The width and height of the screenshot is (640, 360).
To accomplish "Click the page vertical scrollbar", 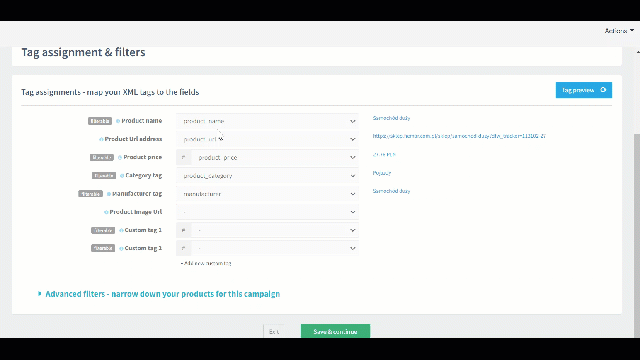I will pos(637,235).
